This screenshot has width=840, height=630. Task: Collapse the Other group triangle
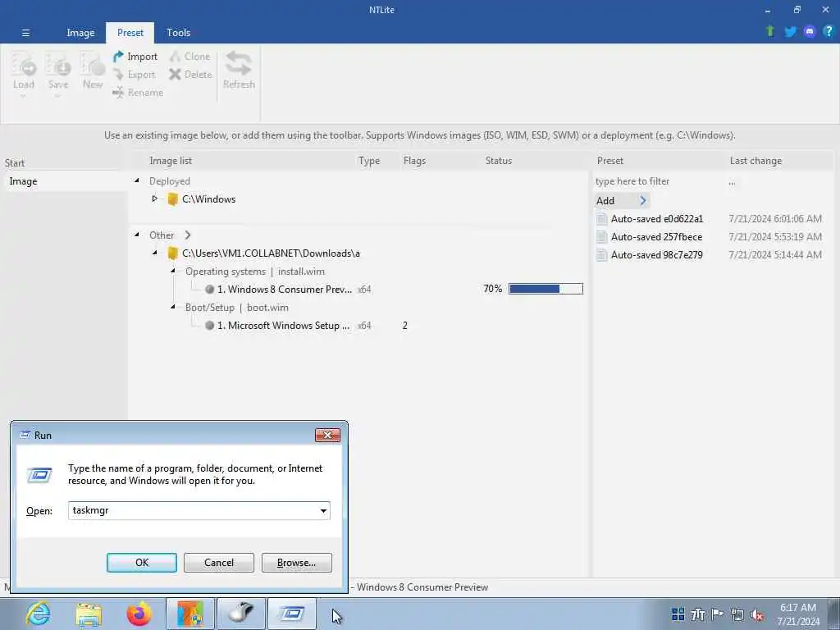(x=137, y=235)
